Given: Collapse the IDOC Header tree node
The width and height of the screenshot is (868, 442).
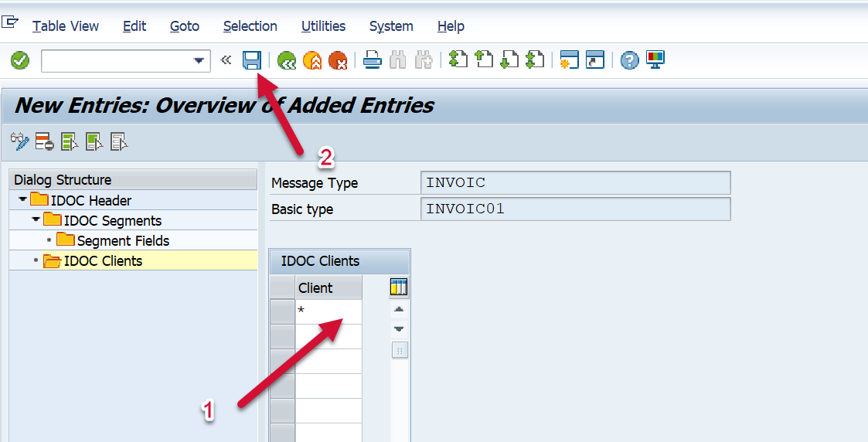Looking at the screenshot, I should 22,200.
